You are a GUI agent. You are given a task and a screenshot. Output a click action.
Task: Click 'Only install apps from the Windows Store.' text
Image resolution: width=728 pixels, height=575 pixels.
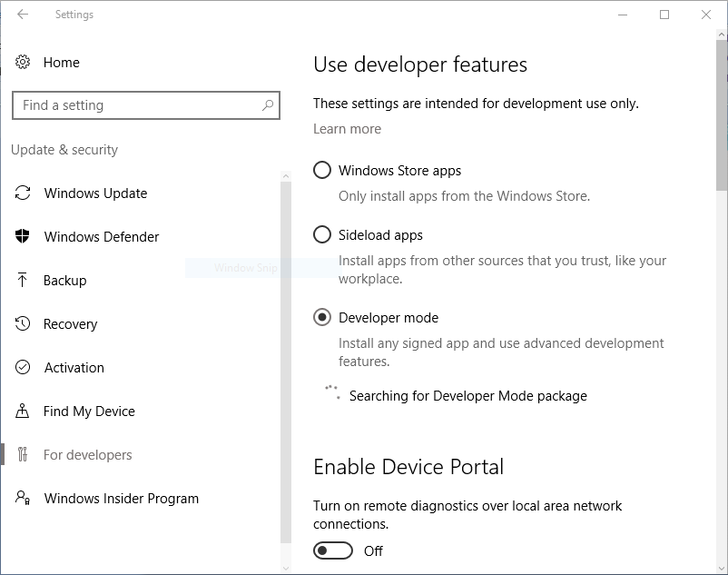[464, 196]
